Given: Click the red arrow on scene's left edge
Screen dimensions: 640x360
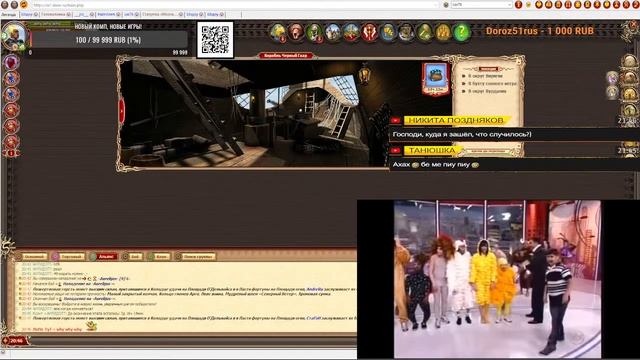Looking at the screenshot, I should [121, 110].
